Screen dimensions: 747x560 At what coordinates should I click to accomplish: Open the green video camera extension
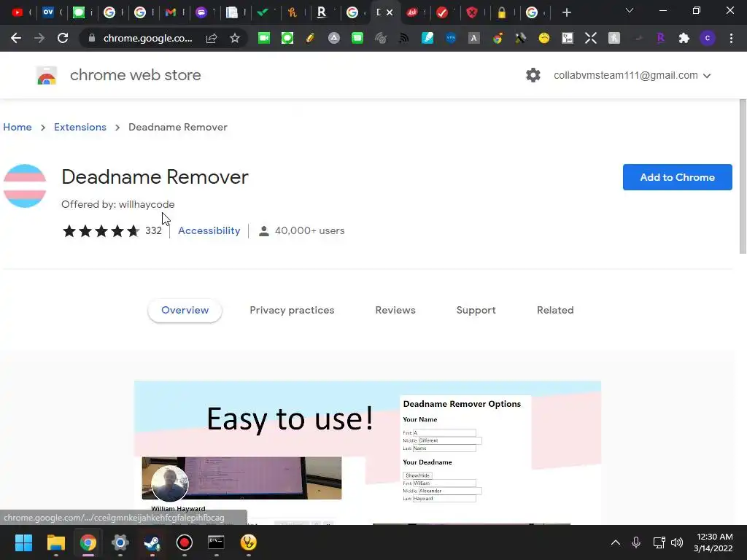coord(264,38)
